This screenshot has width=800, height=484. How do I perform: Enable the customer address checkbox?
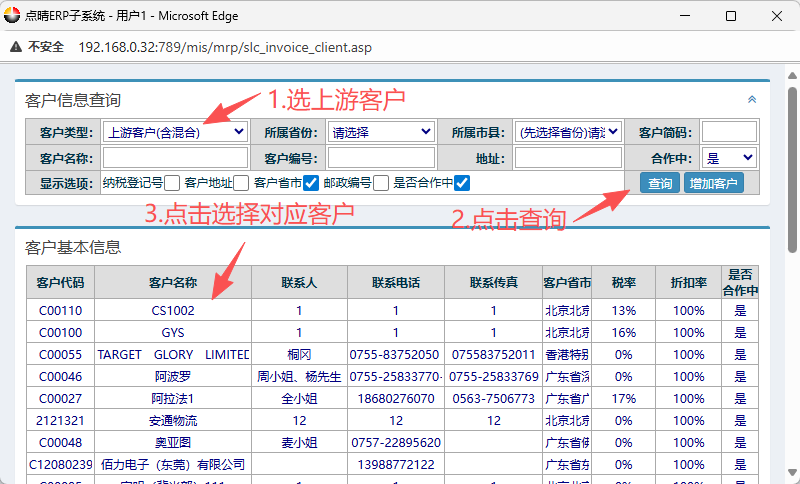(241, 183)
